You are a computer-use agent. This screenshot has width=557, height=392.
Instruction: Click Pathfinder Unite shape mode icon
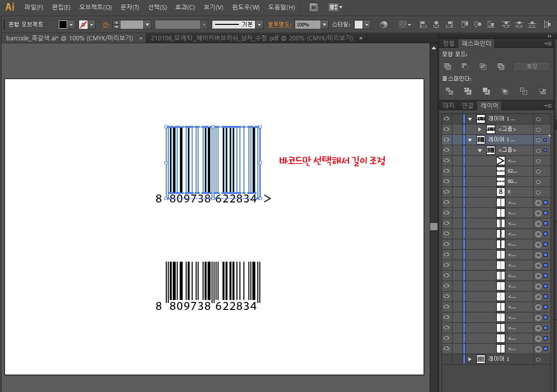pyautogui.click(x=447, y=66)
